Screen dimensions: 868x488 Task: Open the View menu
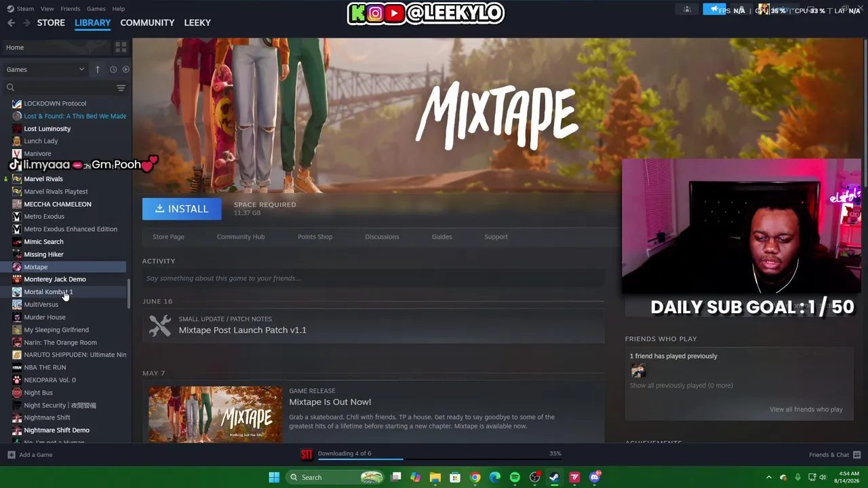pos(47,9)
